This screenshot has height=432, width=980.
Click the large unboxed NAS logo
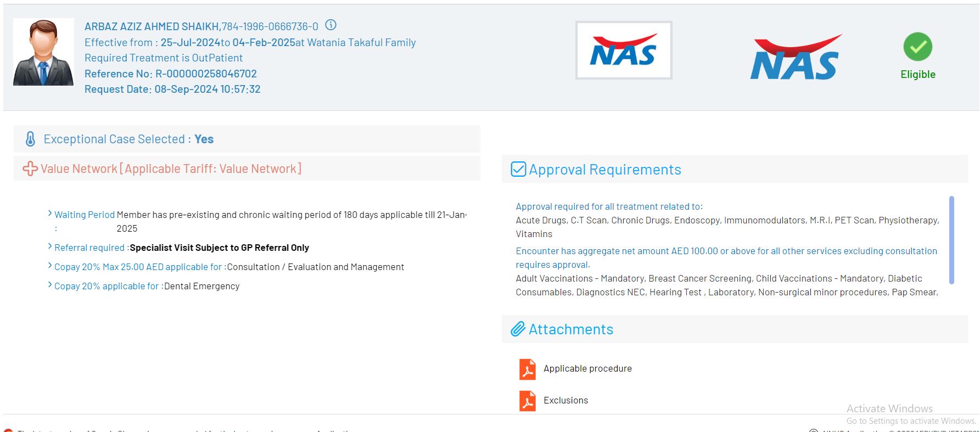(795, 58)
